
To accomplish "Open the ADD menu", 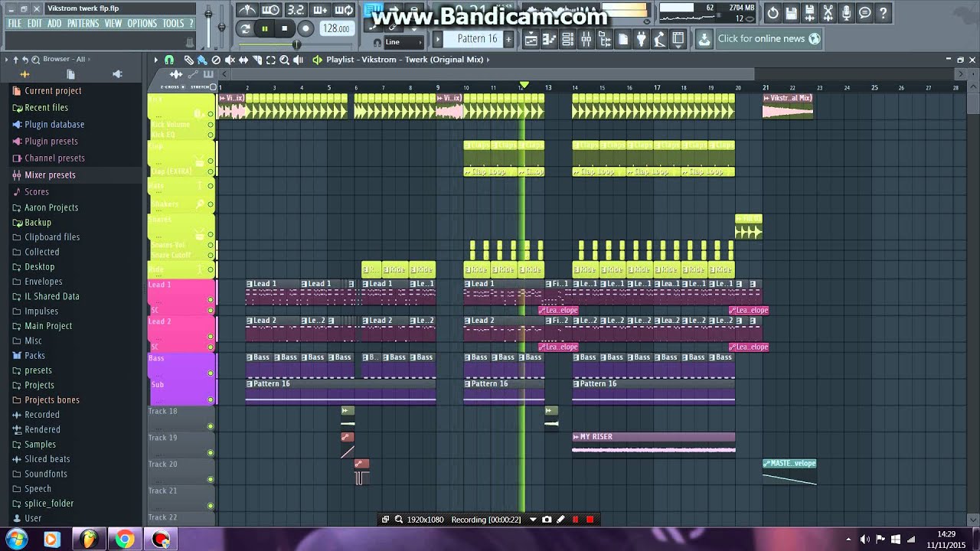I will 54,24.
